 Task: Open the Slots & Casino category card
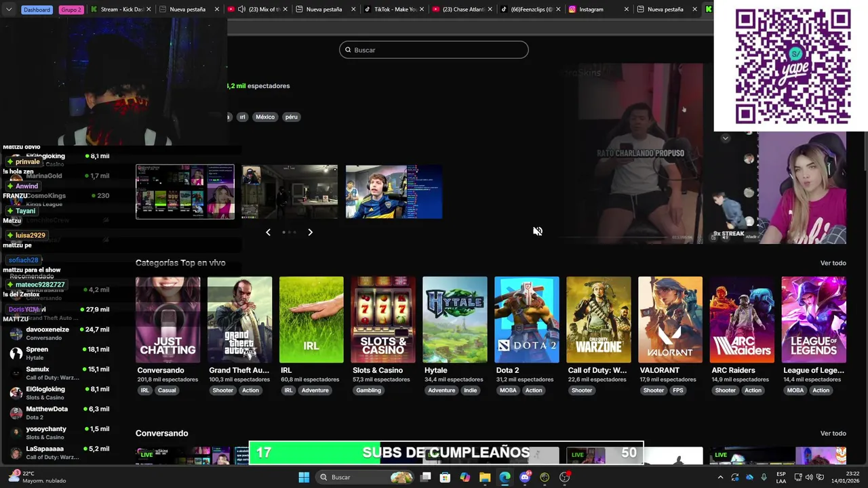(383, 320)
